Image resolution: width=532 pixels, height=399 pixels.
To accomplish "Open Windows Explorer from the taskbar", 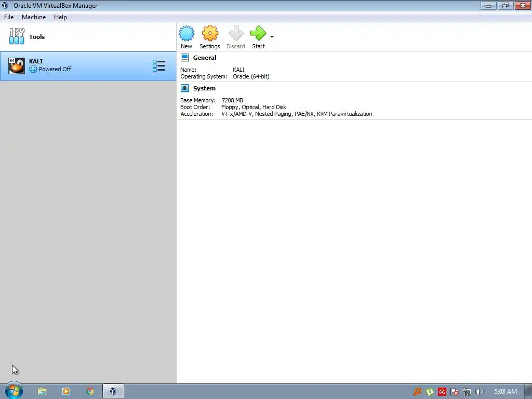I will pyautogui.click(x=42, y=392).
